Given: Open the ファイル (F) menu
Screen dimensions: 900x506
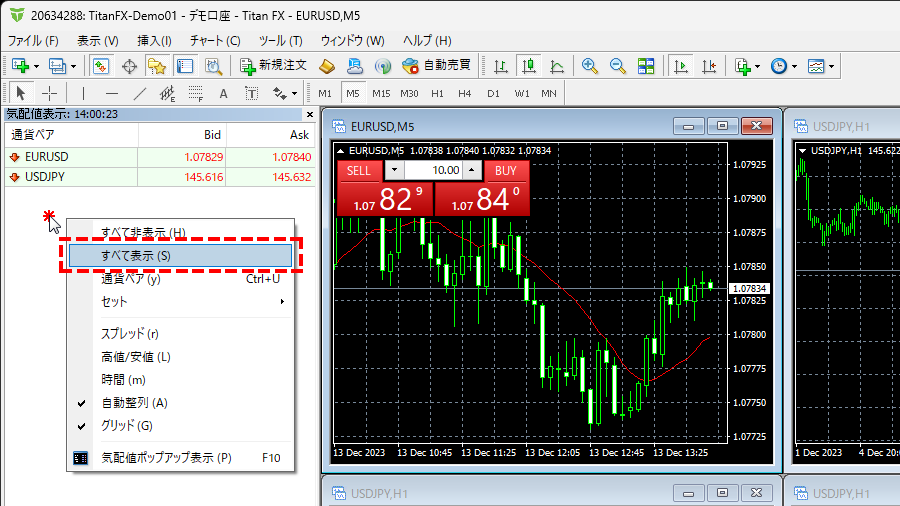Looking at the screenshot, I should click(33, 41).
